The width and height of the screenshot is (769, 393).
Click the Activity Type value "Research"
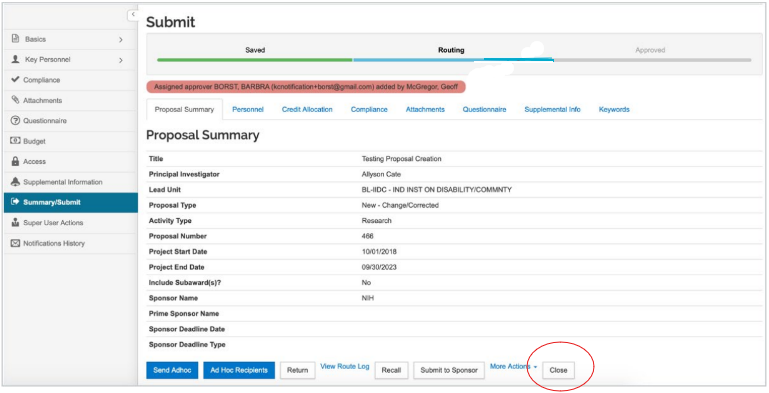(376, 221)
